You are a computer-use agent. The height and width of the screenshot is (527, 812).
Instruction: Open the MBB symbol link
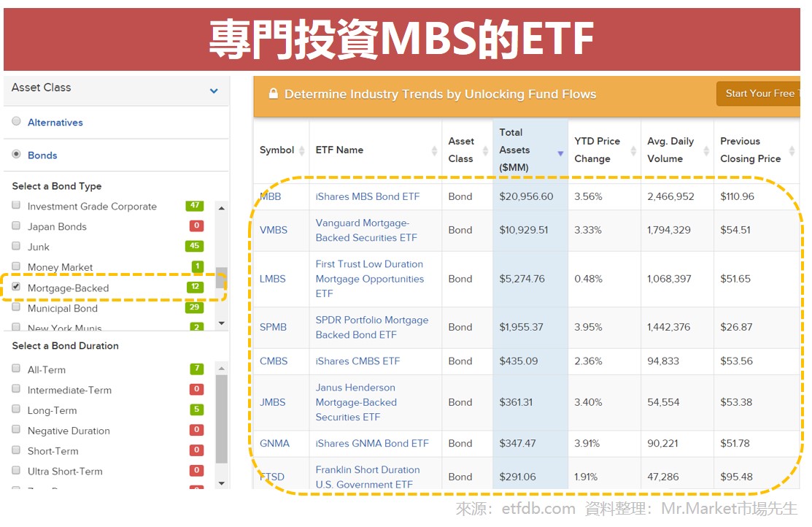click(x=271, y=196)
